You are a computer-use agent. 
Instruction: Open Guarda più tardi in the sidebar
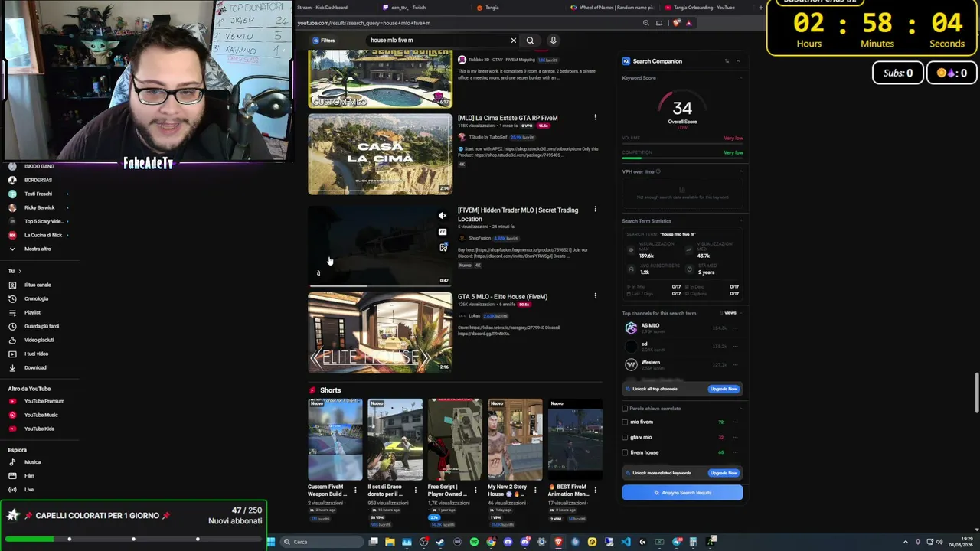tap(41, 326)
